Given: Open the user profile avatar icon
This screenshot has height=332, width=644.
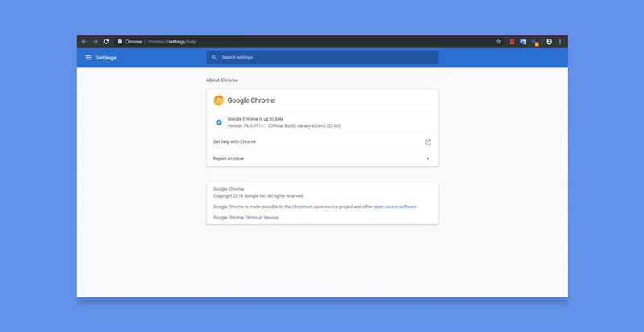Looking at the screenshot, I should click(x=549, y=42).
